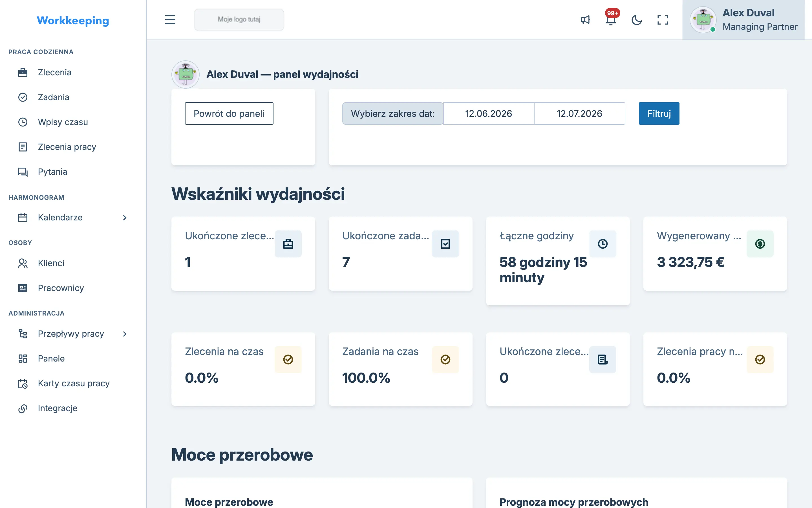Go to Wpisy czasu
This screenshot has width=812, height=508.
63,122
